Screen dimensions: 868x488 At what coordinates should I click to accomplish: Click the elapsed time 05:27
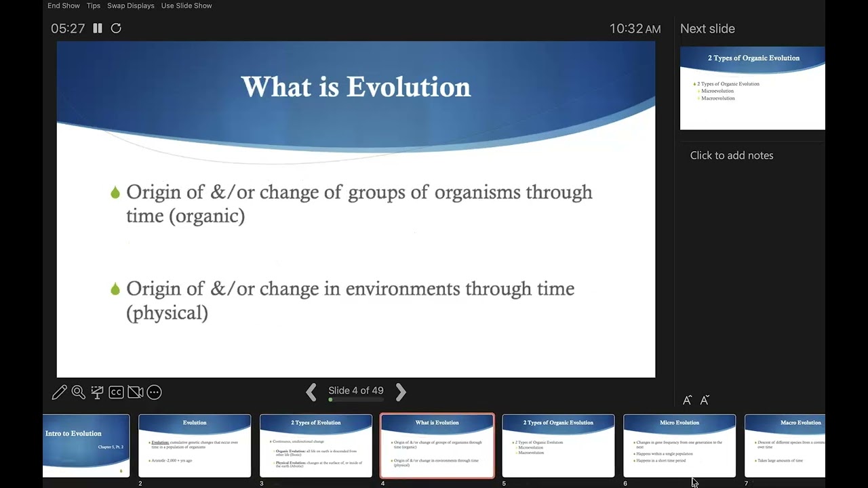68,28
